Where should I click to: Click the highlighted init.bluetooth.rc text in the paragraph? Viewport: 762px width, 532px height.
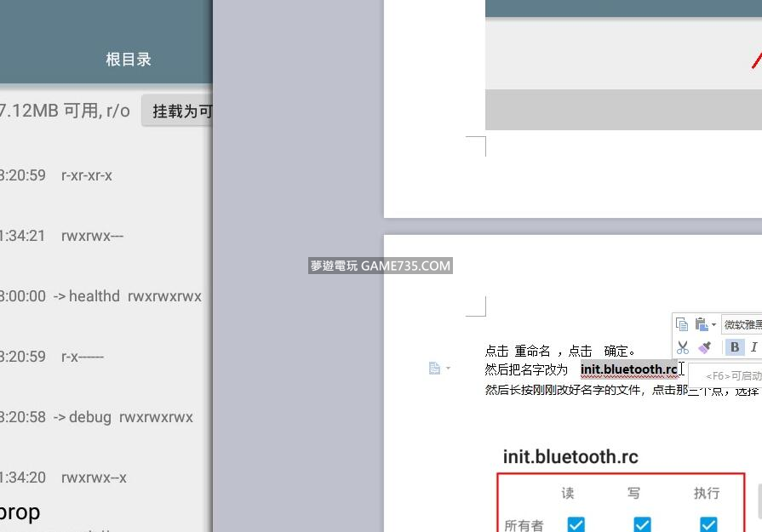coord(629,369)
